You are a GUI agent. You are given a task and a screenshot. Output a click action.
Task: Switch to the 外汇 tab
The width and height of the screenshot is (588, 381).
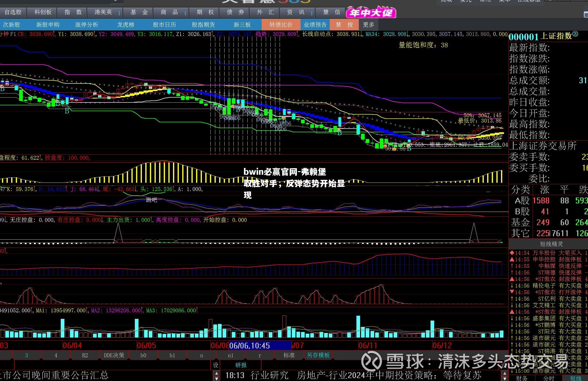click(265, 12)
